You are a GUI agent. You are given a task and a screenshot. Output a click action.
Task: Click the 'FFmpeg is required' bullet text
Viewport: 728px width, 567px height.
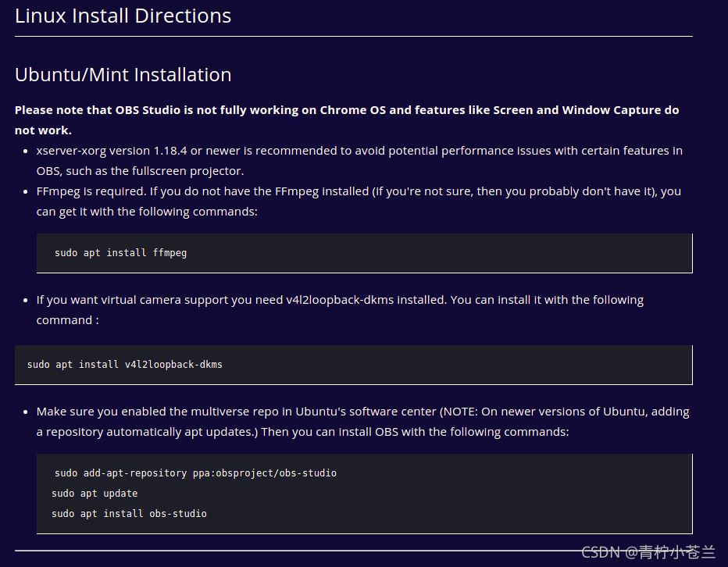[359, 191]
